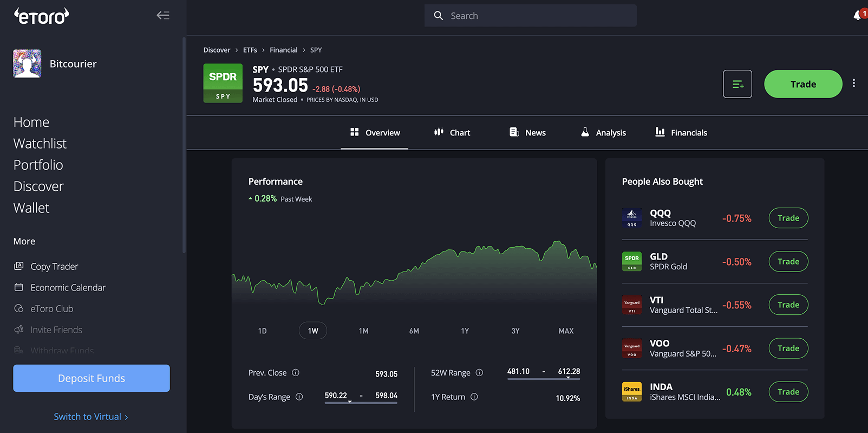Switch to the Chart tab
This screenshot has height=433, width=868.
click(452, 133)
